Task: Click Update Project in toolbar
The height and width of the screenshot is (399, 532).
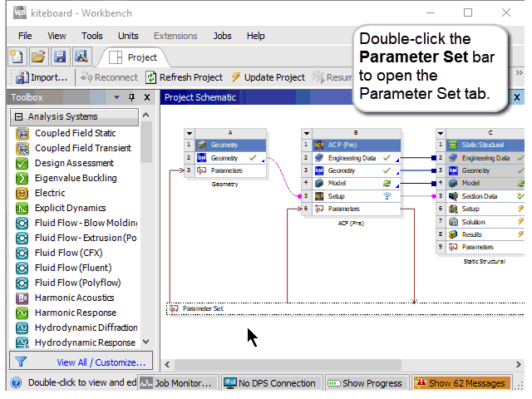Action: 268,77
